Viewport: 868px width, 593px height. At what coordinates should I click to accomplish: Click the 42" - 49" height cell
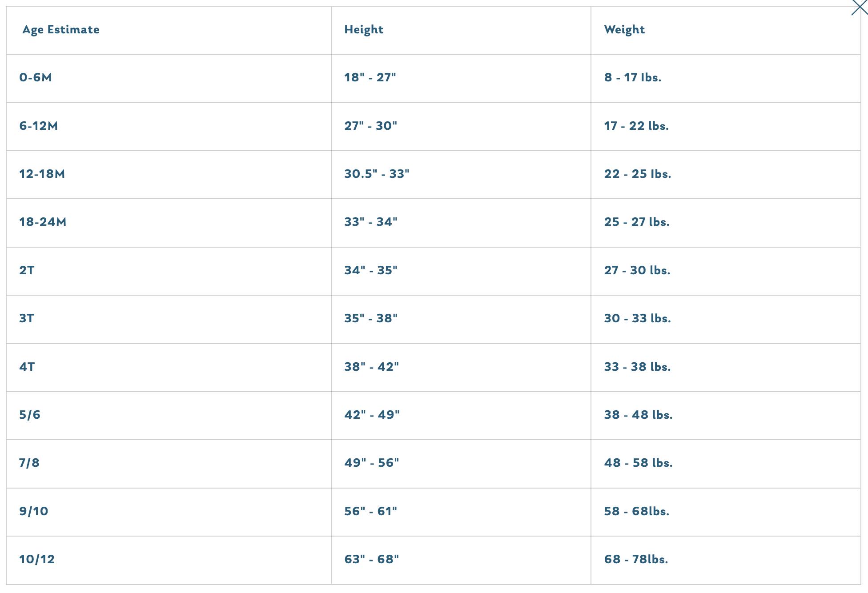tap(372, 415)
